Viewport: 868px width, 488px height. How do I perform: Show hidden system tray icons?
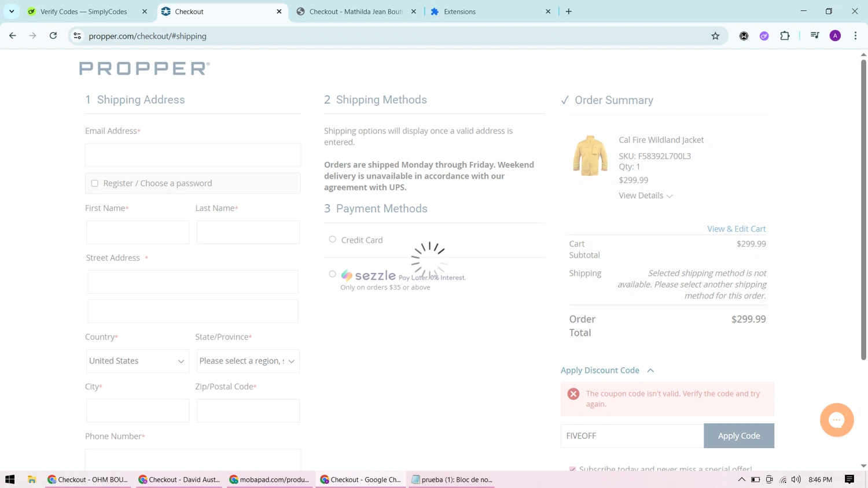pyautogui.click(x=741, y=479)
